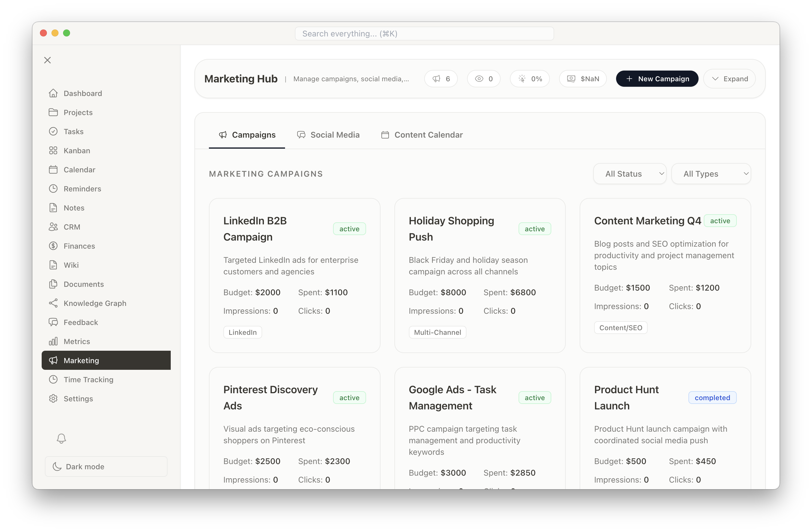Click the Wiki document icon
Image resolution: width=812 pixels, height=532 pixels.
click(53, 265)
